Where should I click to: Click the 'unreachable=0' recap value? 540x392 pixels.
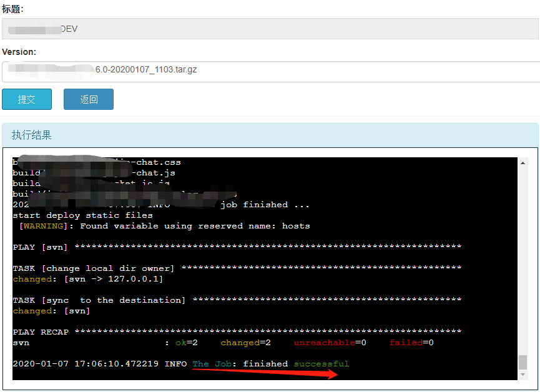click(x=330, y=343)
